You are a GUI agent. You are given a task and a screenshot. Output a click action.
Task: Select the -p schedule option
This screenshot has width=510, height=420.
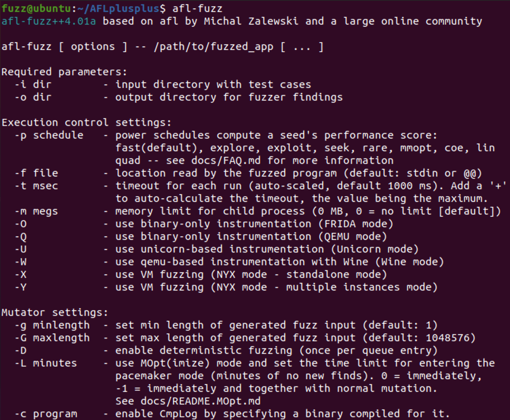[49, 135]
